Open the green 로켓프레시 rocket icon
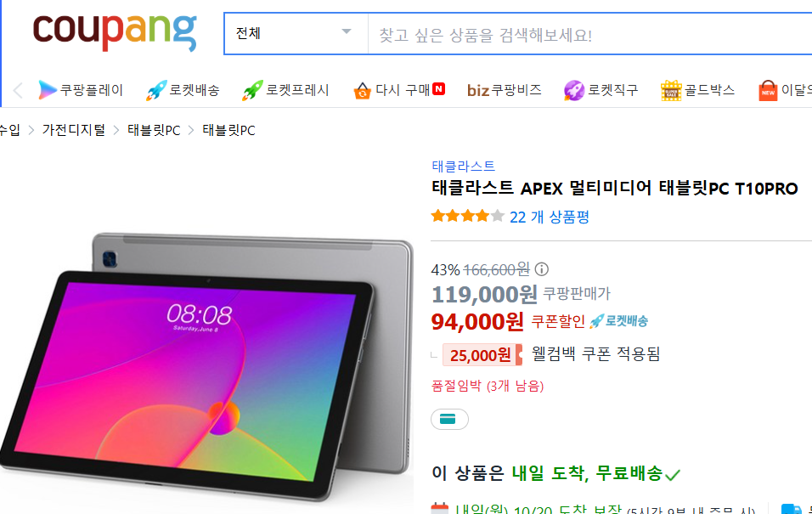Image resolution: width=812 pixels, height=514 pixels. [253, 90]
